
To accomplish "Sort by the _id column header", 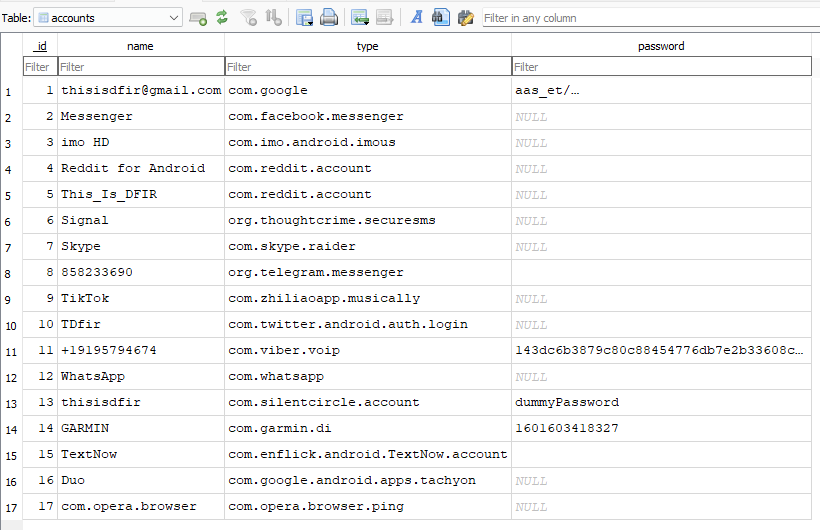I will click(x=40, y=46).
